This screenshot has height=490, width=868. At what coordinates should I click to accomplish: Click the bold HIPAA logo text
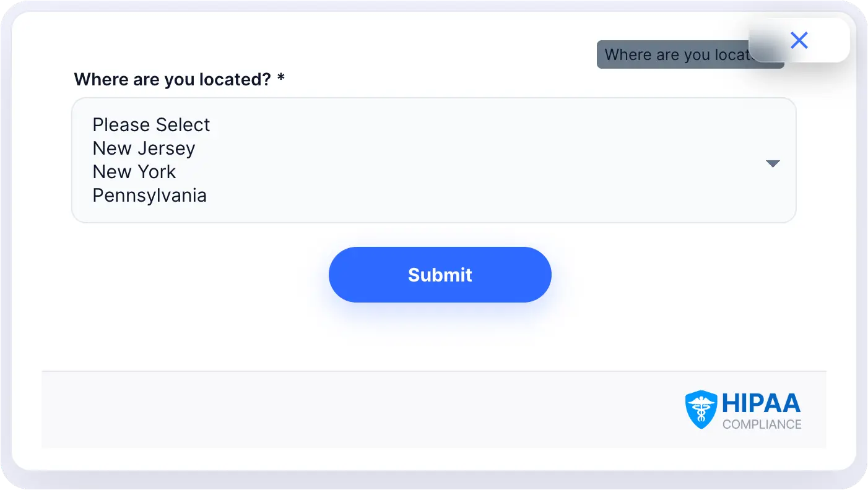pyautogui.click(x=761, y=404)
